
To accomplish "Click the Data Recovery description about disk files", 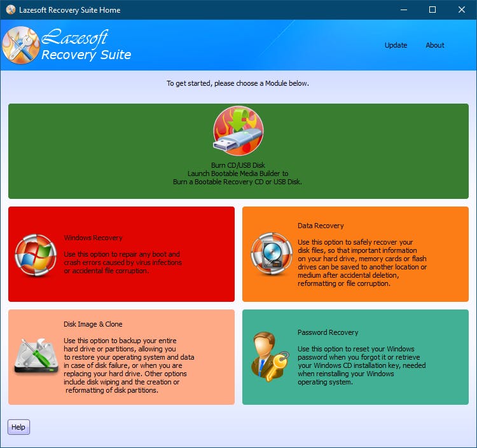I will [x=362, y=262].
